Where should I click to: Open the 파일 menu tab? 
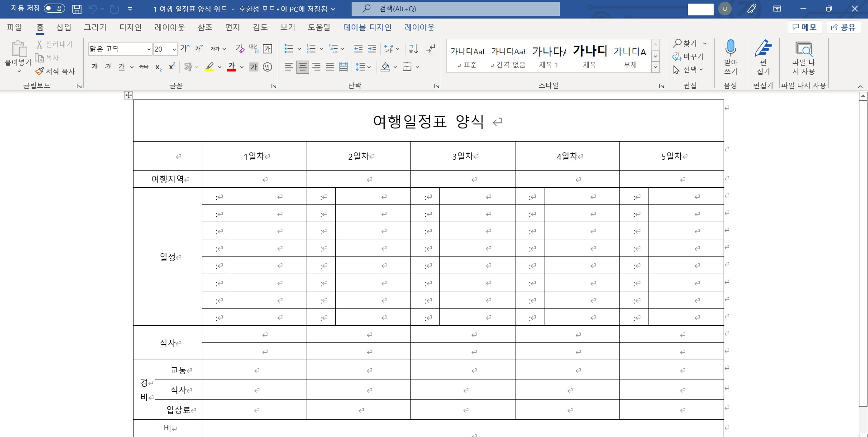(14, 28)
